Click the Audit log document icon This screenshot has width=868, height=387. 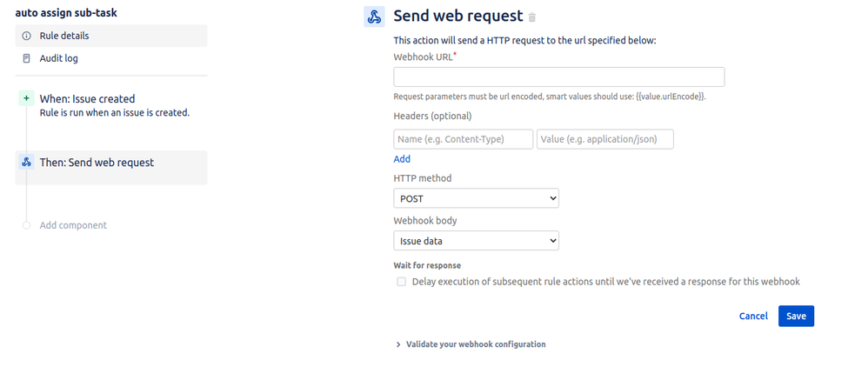(26, 58)
